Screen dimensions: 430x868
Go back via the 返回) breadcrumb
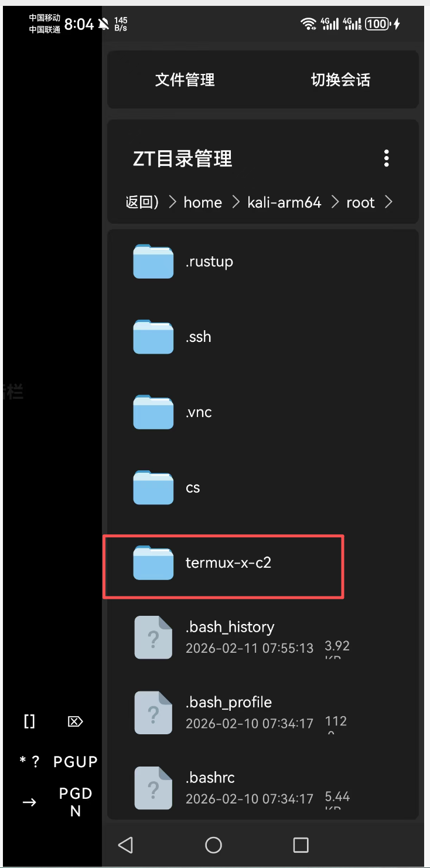[142, 202]
